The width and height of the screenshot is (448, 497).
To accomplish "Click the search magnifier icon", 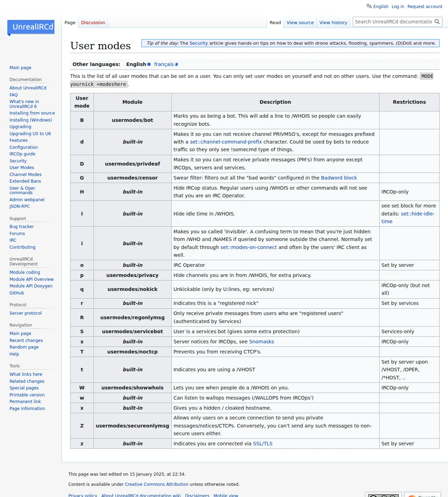I will (x=437, y=22).
